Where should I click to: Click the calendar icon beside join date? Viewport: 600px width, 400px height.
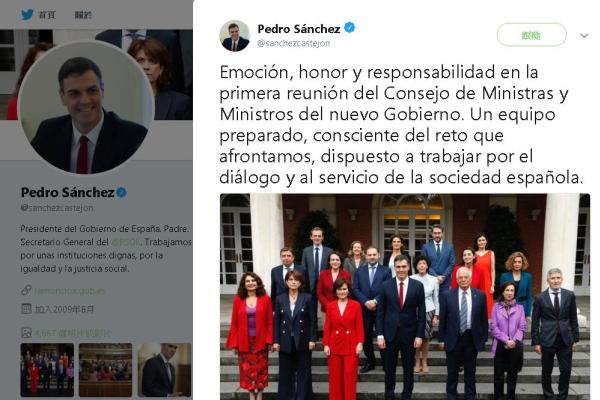click(x=26, y=309)
